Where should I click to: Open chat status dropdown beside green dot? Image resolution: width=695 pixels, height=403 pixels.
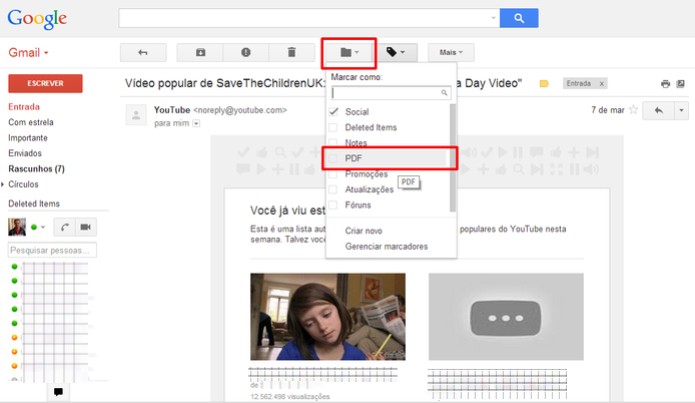click(x=43, y=227)
